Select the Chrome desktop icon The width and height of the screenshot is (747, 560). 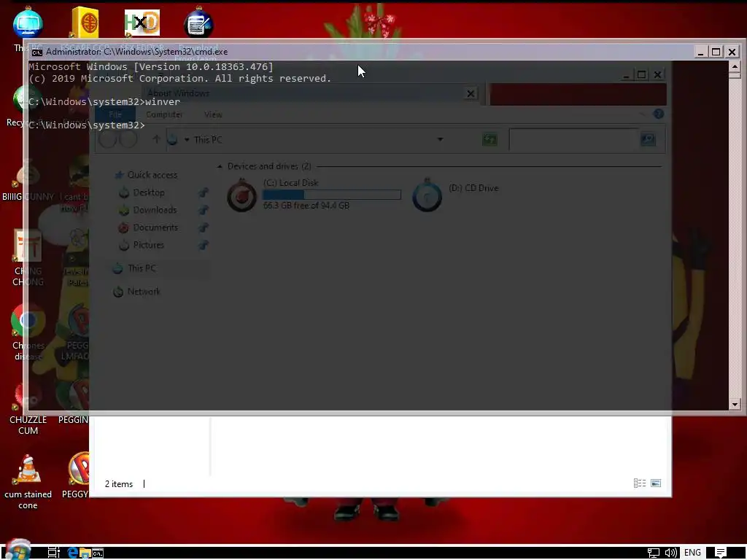coord(28,319)
